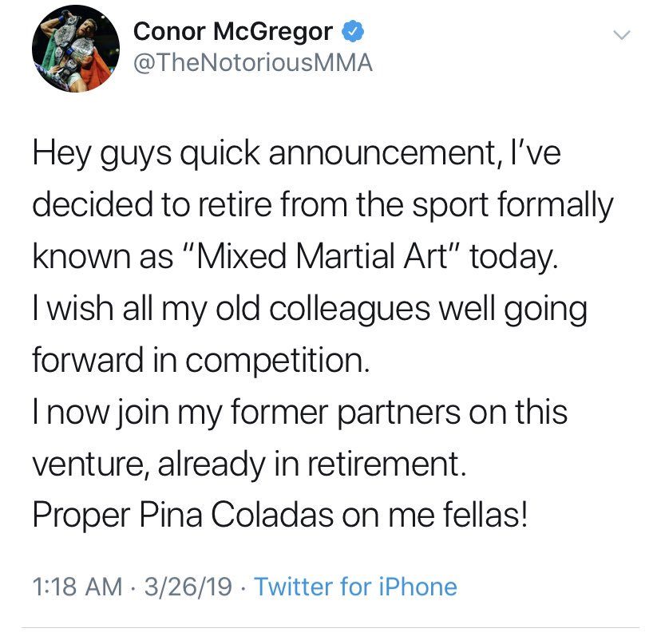Click the 3/26/19 date
Screen dimensions: 661x644
[x=188, y=587]
